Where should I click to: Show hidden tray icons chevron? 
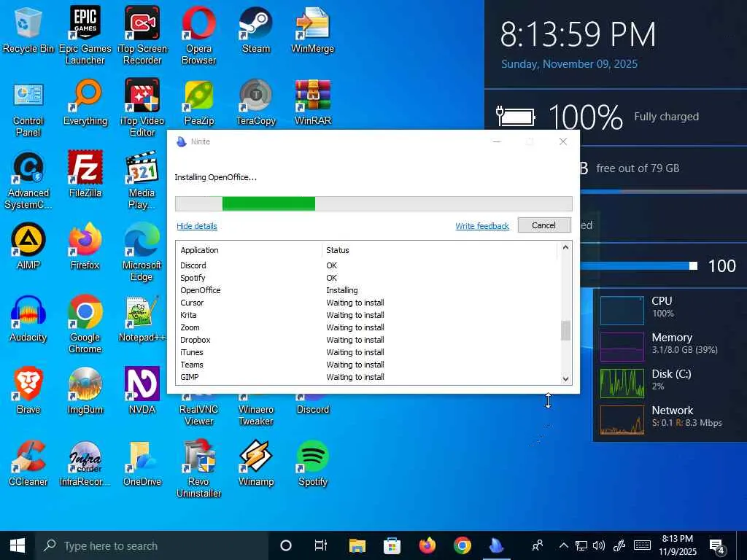click(564, 545)
